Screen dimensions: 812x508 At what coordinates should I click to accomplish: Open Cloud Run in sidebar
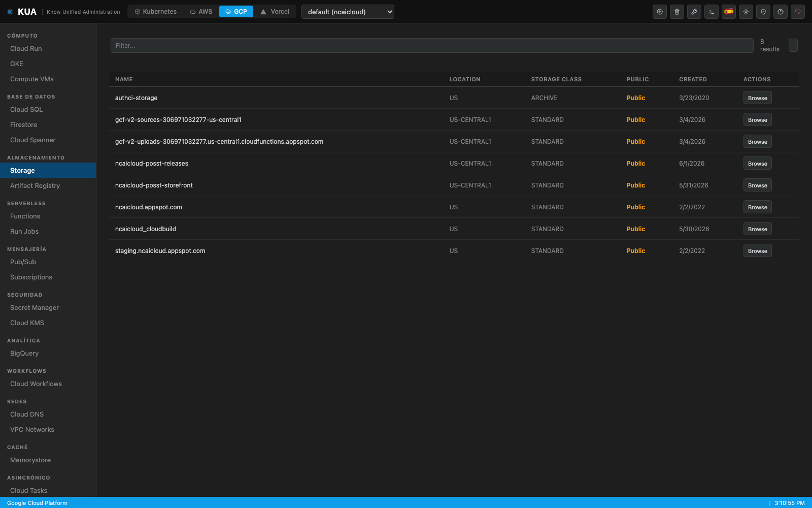[48, 49]
